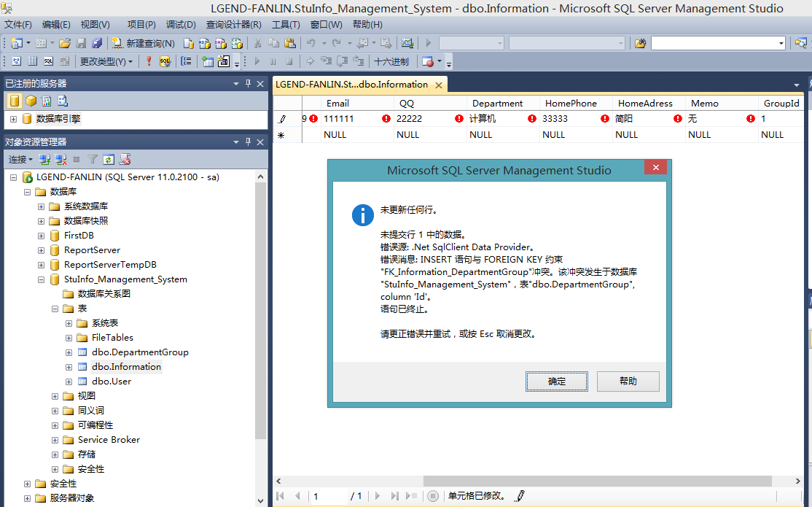This screenshot has height=507, width=812.
Task: Close the error dialog with the X
Action: pos(655,168)
